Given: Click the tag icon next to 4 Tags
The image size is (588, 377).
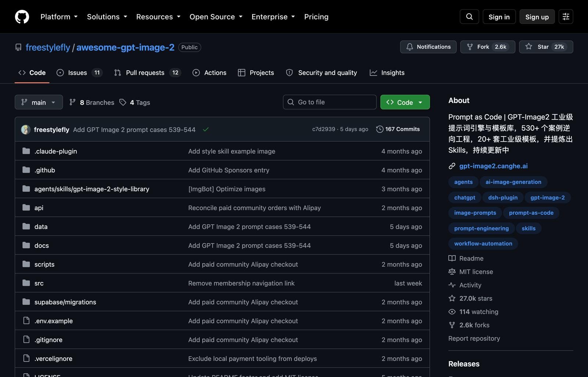Looking at the screenshot, I should (x=123, y=102).
